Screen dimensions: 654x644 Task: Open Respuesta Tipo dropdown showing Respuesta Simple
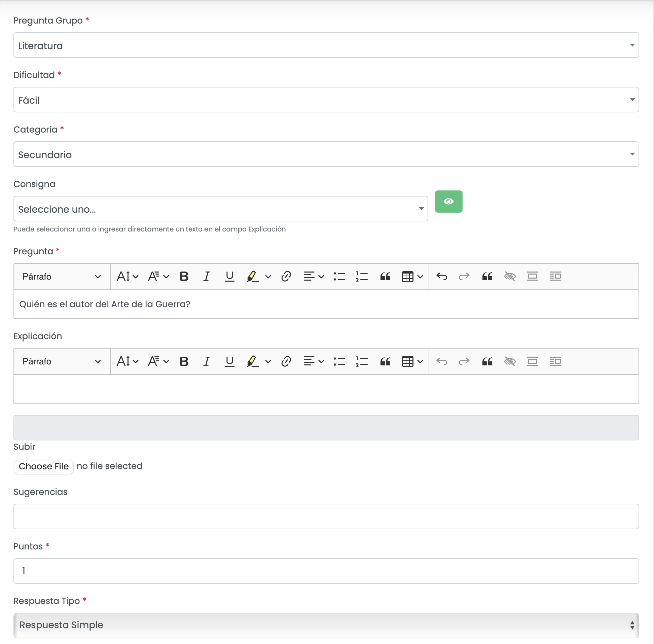point(326,625)
